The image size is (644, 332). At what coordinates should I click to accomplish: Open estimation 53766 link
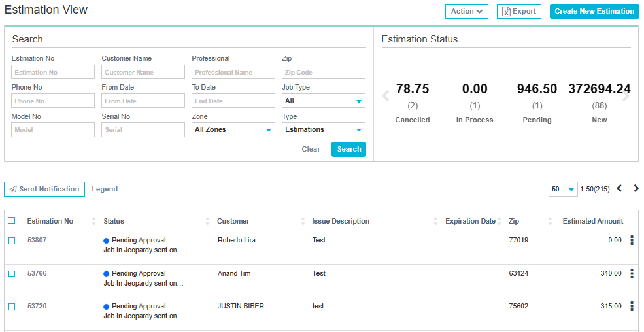point(37,273)
